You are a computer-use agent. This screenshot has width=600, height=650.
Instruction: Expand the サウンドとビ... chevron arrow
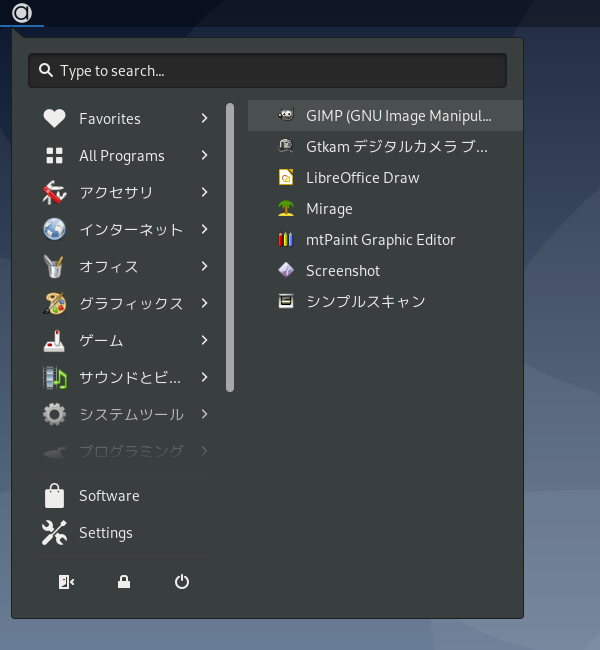pos(204,377)
